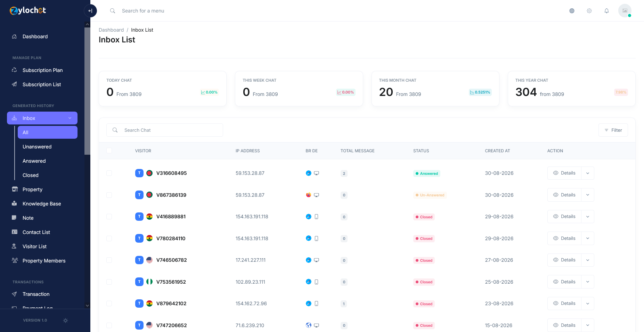This screenshot has height=332, width=644.
Task: Open Details for visitor V780284110
Action: click(564, 238)
